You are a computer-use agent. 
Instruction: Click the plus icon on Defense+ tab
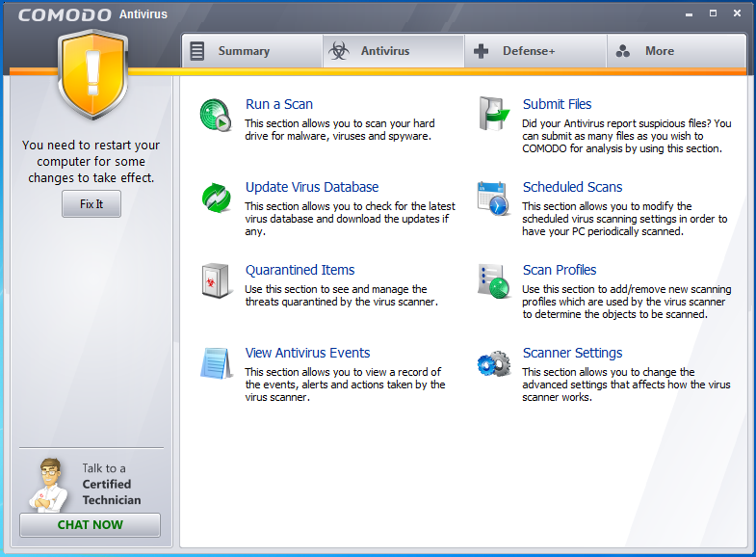(x=481, y=51)
